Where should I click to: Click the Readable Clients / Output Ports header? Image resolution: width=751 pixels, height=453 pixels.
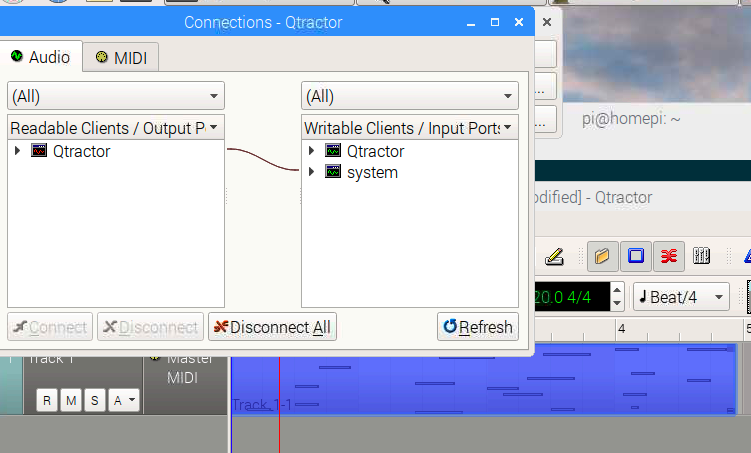[116, 128]
